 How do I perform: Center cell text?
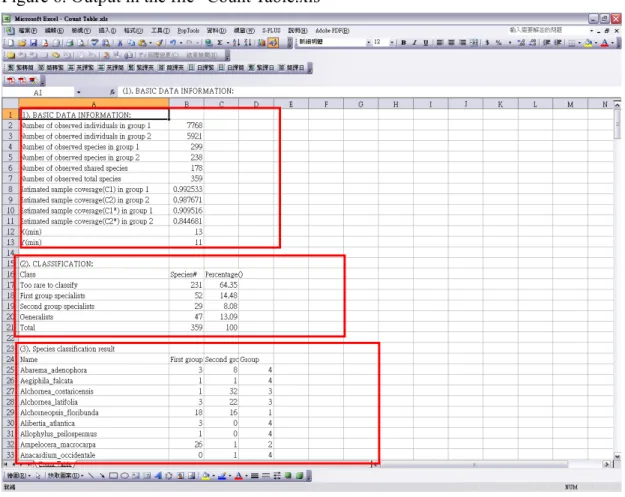tap(451, 43)
